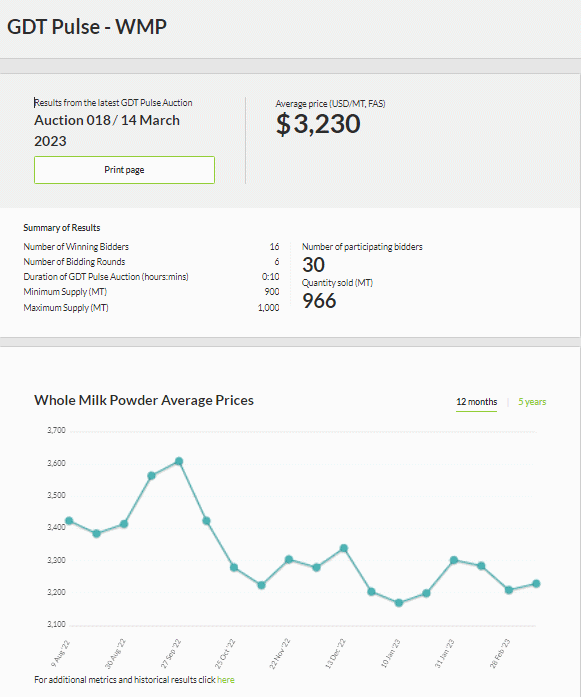Click the 'Summary of Results' heading
This screenshot has height=697, width=581.
[62, 228]
